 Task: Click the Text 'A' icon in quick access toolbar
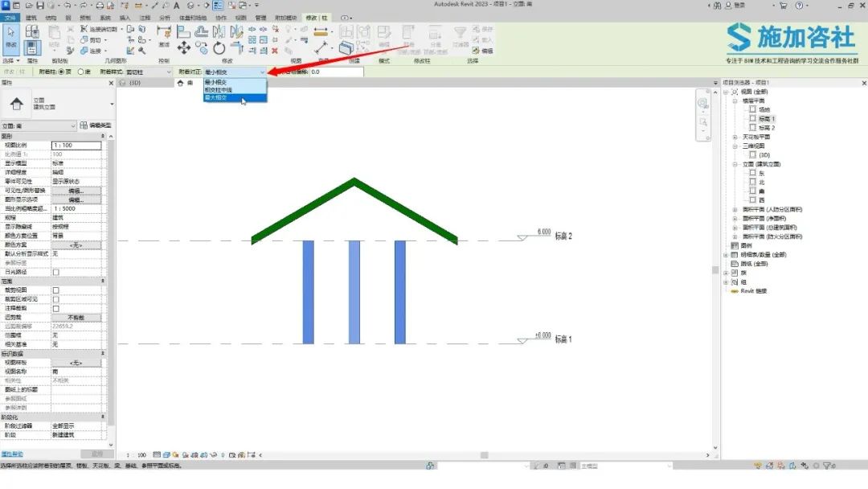177,5
